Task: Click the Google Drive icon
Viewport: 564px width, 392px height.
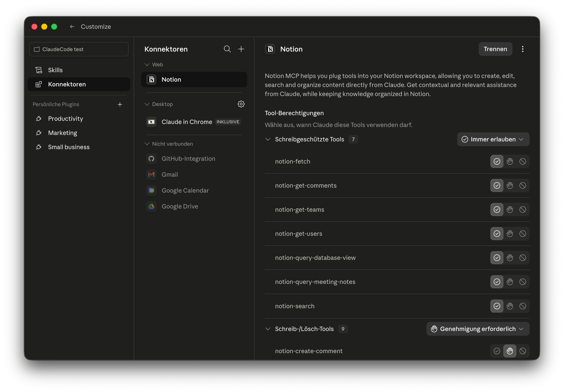Action: click(151, 206)
